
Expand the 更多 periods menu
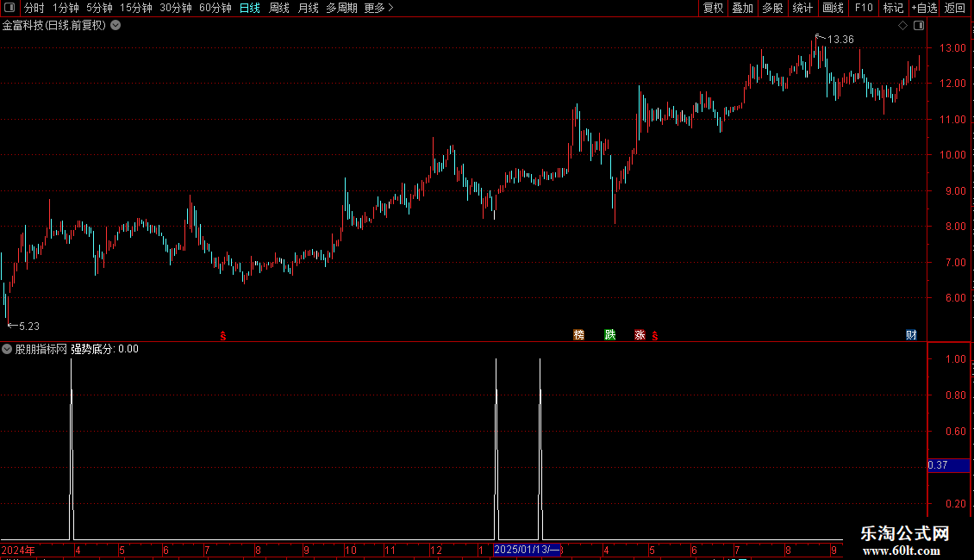click(378, 8)
